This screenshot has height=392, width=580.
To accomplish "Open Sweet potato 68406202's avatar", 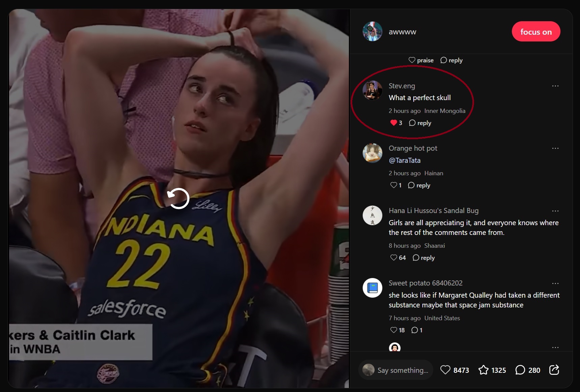I will coord(372,288).
